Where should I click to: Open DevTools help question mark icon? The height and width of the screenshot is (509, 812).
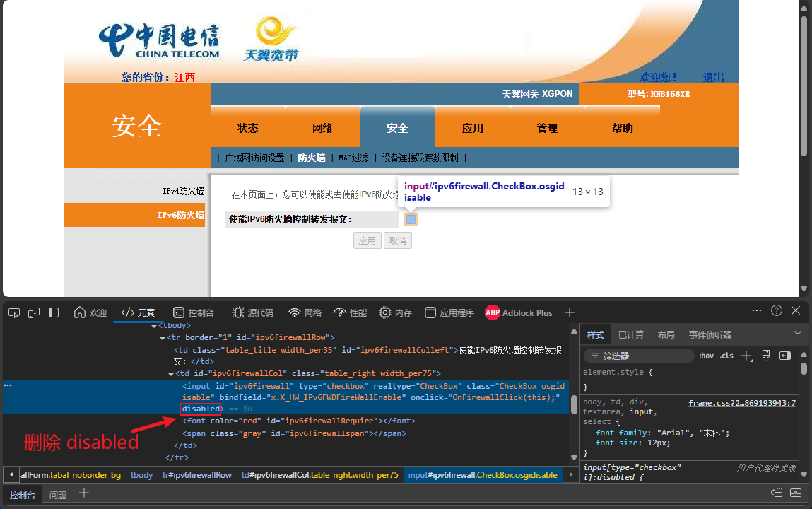[x=777, y=310]
